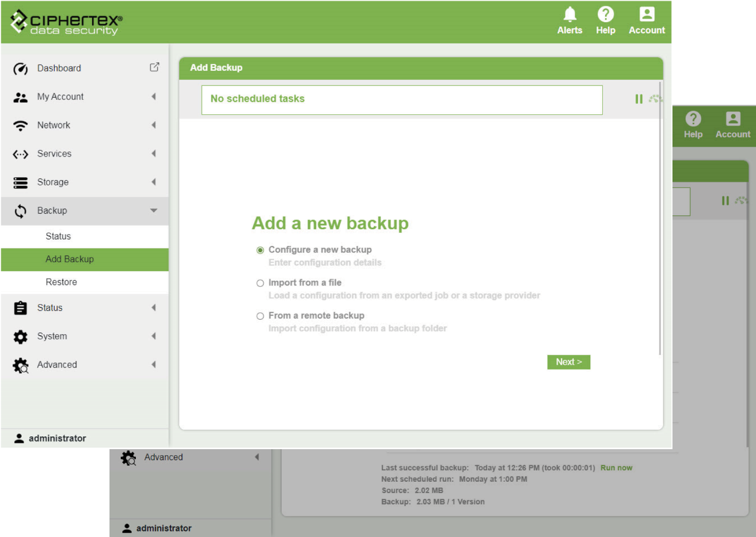Open the Restore submenu item
The height and width of the screenshot is (537, 756).
click(61, 282)
